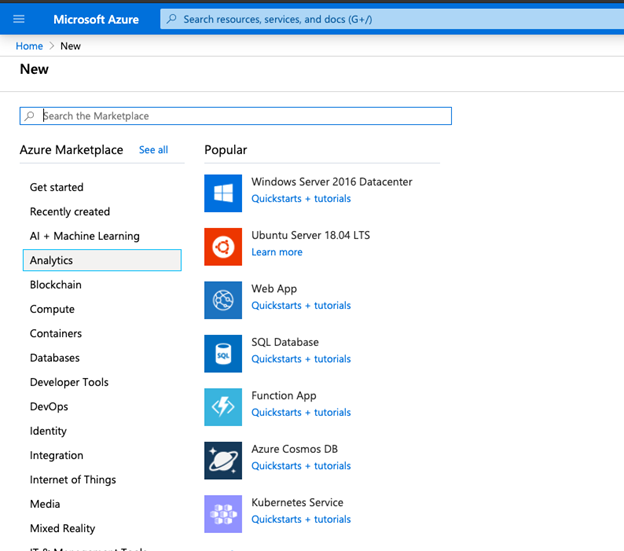The width and height of the screenshot is (624, 551).
Task: Open Quickstarts + tutorials for Cosmos DB
Action: pyautogui.click(x=301, y=466)
